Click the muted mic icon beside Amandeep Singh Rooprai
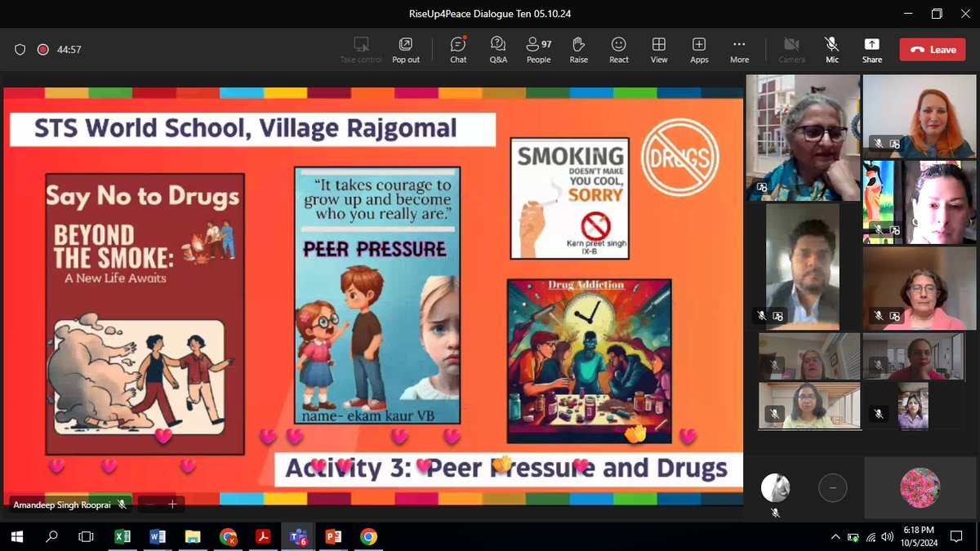Viewport: 980px width, 551px height. pyautogui.click(x=122, y=504)
